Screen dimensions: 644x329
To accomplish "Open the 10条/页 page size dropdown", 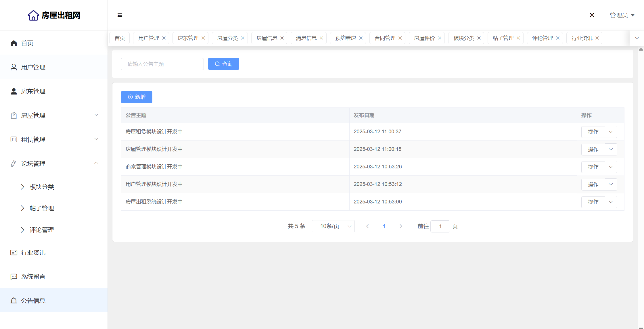I will (x=333, y=226).
